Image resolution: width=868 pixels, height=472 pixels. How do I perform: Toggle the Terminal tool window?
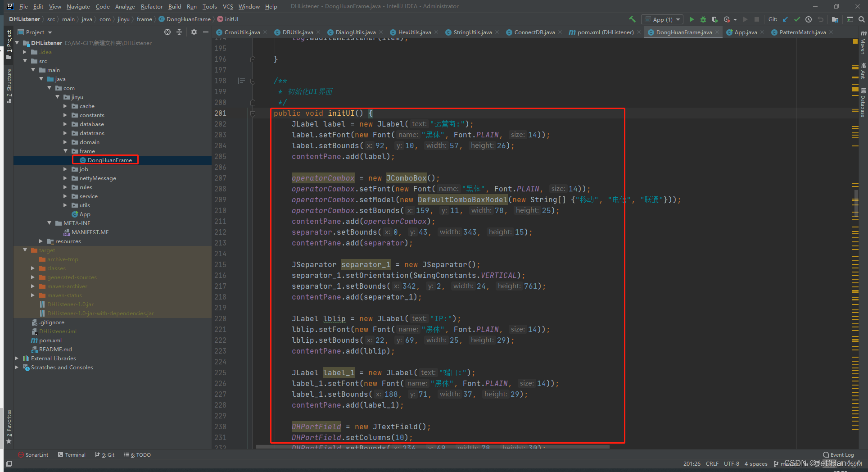[x=72, y=455]
